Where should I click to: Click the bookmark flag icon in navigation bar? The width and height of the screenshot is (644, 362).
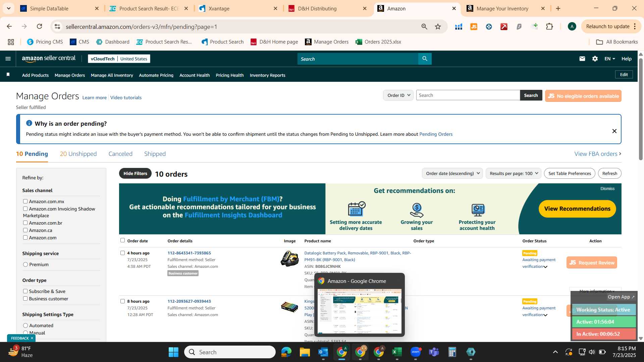pos(8,75)
